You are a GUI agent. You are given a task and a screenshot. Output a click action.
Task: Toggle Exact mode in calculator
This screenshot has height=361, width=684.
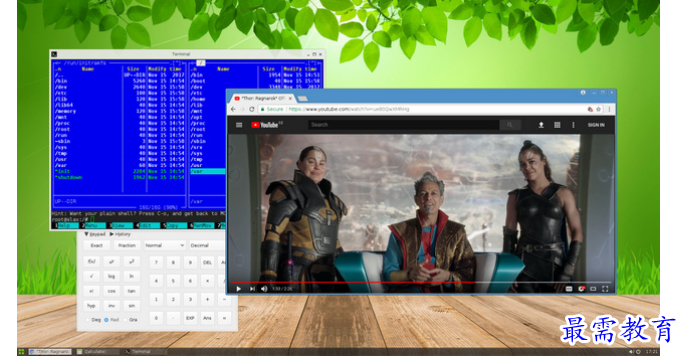pos(96,245)
